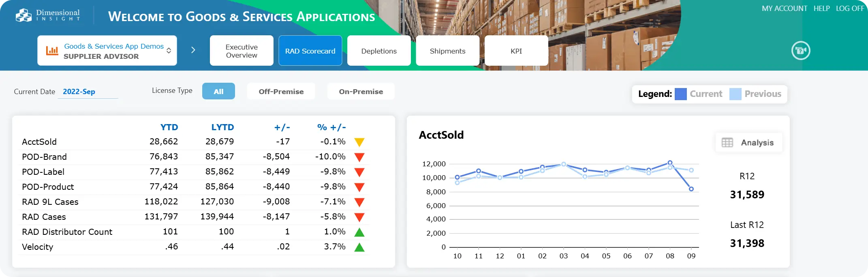Select the POD-Label row label

click(43, 172)
